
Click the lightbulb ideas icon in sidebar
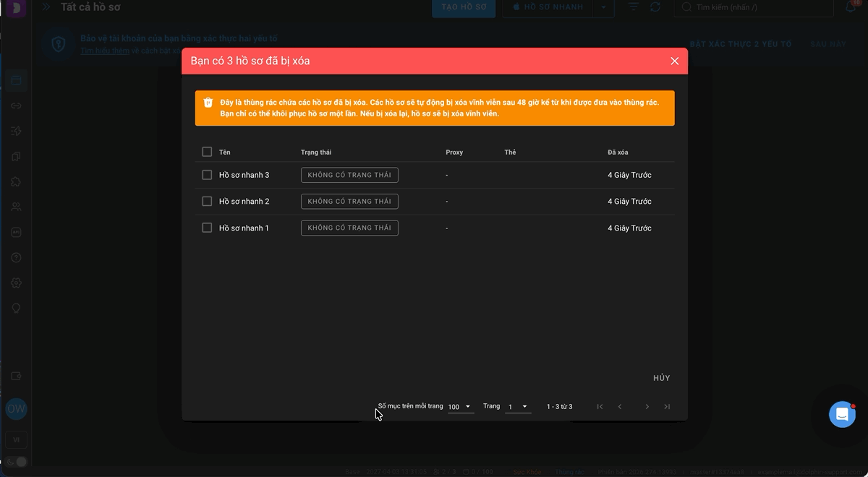pyautogui.click(x=16, y=308)
